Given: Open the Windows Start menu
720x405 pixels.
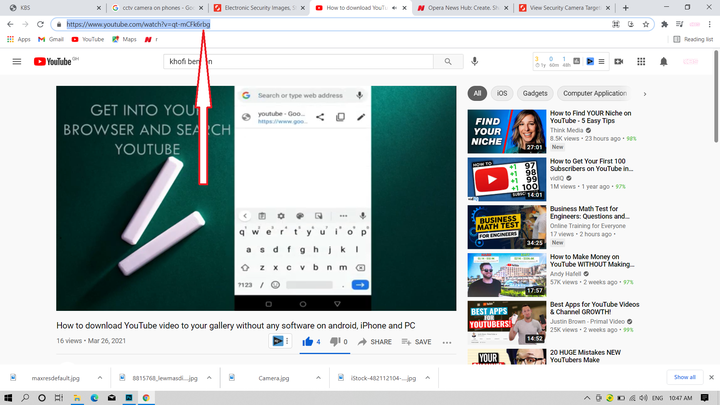Looking at the screenshot, I should pos(8,398).
